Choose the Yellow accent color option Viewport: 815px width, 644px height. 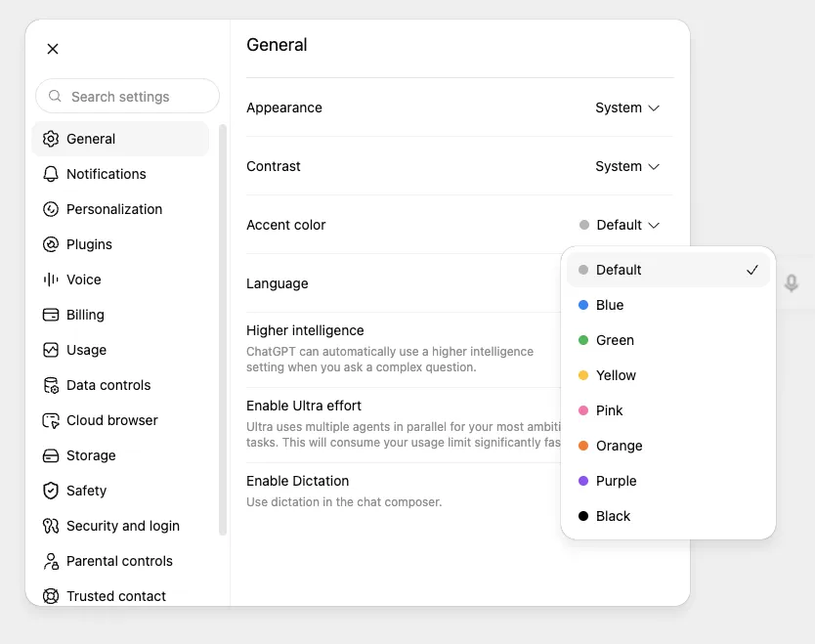point(667,375)
